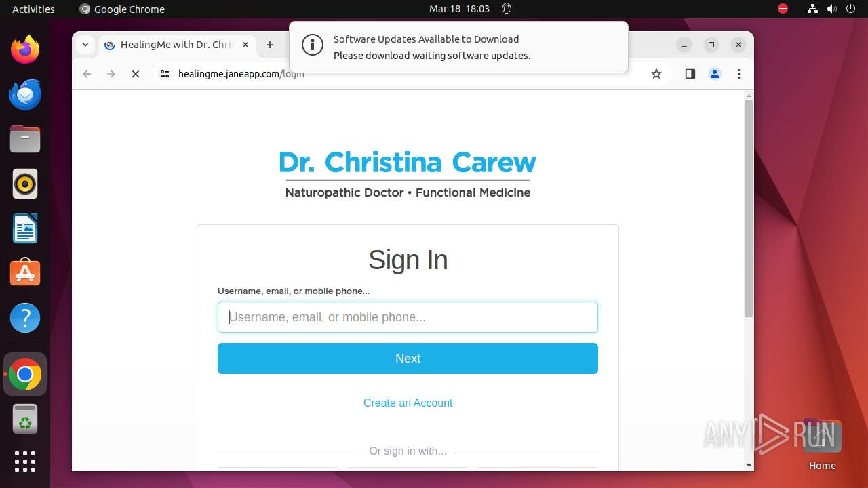Minimize the Chrome window
This screenshot has width=868, height=488.
coord(684,45)
